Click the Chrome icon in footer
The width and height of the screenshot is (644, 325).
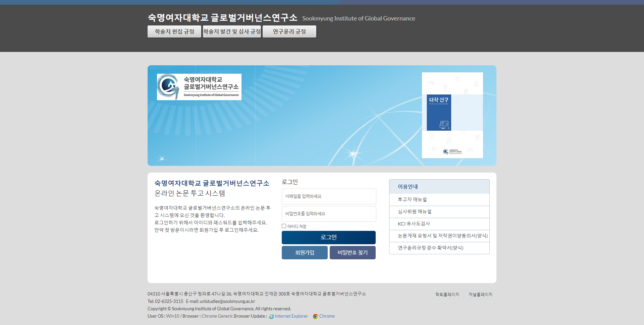click(315, 316)
